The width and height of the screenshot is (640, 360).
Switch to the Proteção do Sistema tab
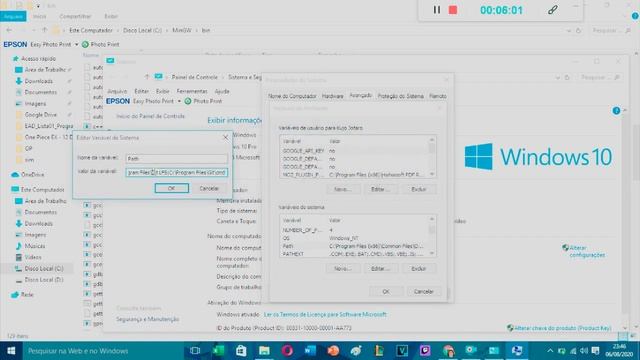coord(400,96)
